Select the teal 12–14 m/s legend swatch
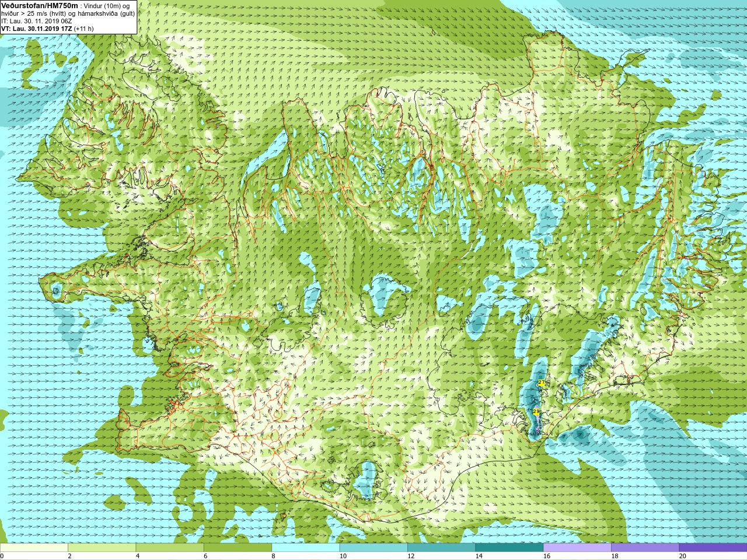The image size is (747, 560). tap(441, 548)
